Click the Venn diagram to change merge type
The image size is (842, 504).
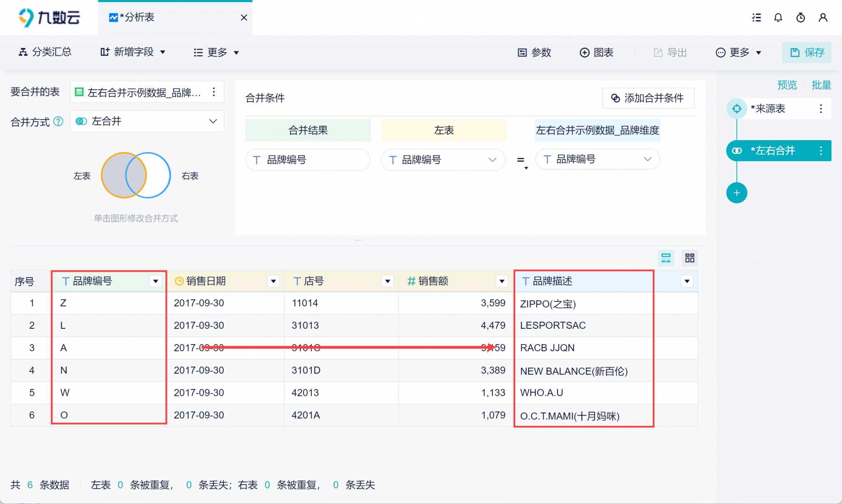coord(136,176)
